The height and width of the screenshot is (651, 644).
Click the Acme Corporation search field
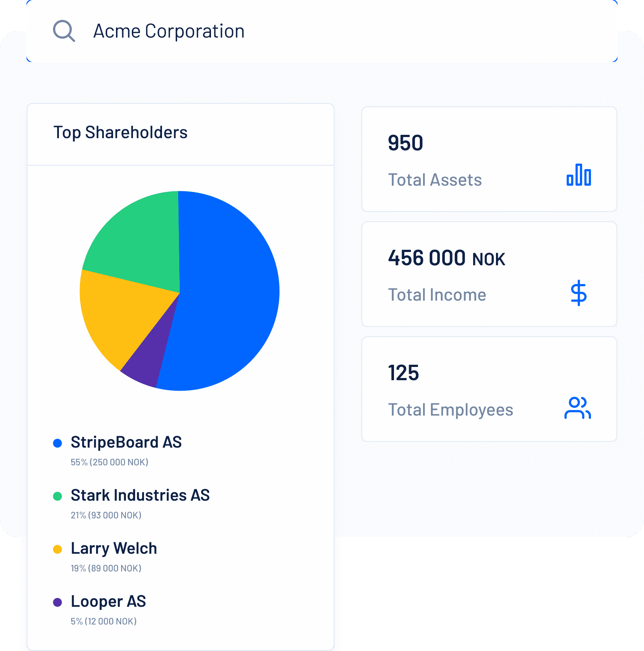[322, 31]
